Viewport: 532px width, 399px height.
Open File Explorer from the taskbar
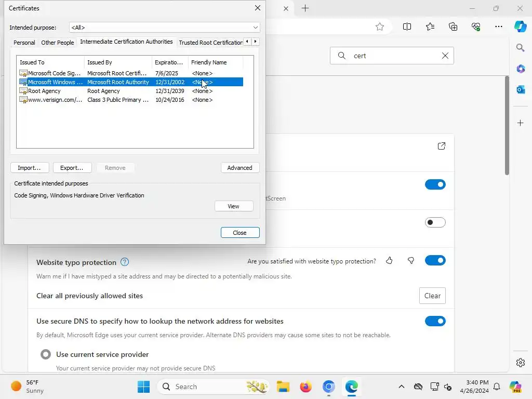pyautogui.click(x=283, y=387)
